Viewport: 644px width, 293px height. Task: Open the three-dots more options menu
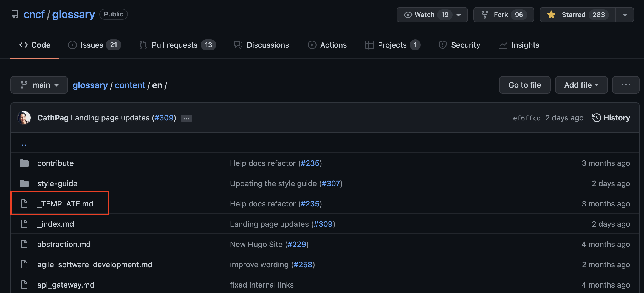625,85
